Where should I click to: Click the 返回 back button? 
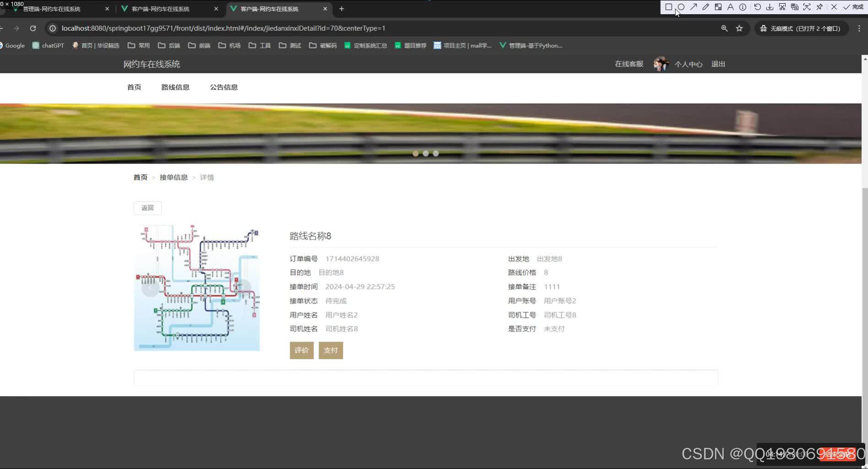tap(147, 208)
